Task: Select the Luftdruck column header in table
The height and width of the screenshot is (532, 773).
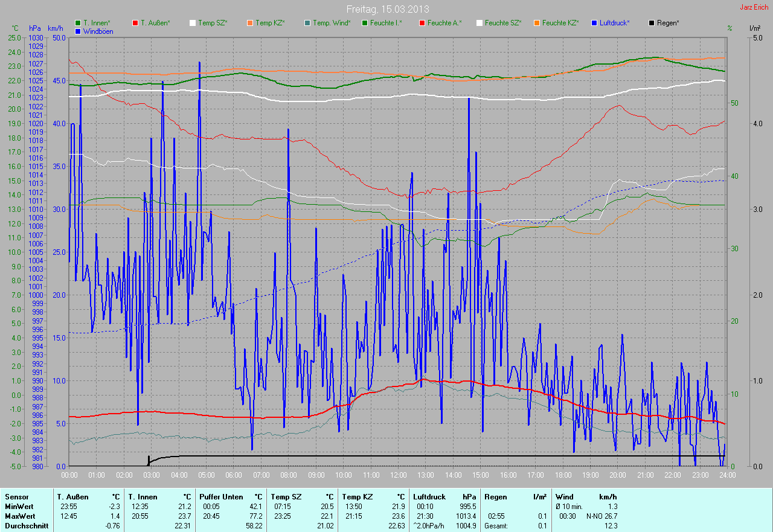Action: [429, 497]
